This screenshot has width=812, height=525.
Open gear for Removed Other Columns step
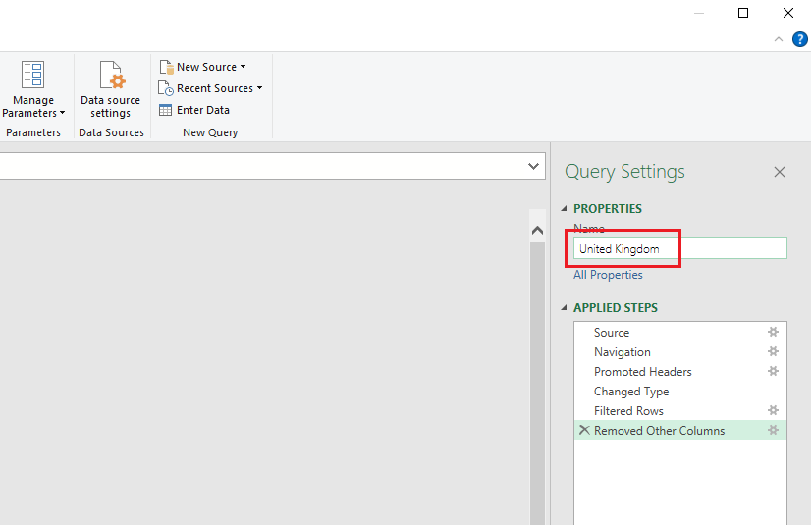(x=773, y=431)
